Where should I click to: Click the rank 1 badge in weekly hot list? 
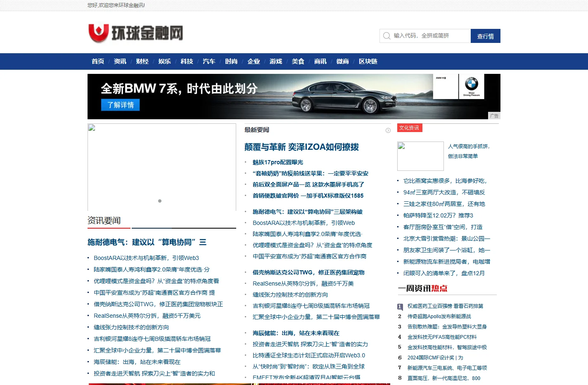point(400,307)
